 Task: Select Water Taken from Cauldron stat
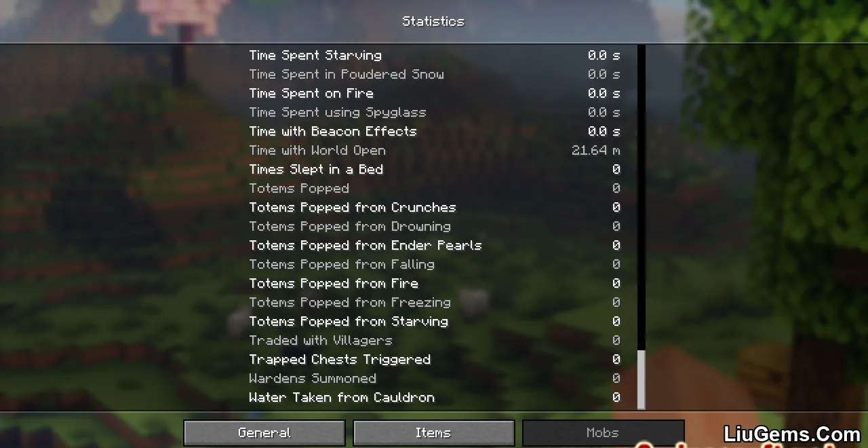pyautogui.click(x=434, y=397)
